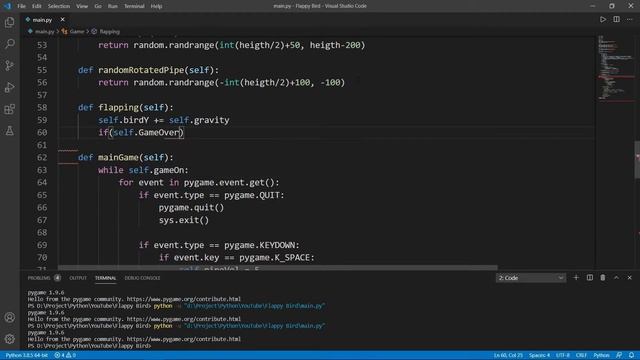Open the Manage gear settings
Screen dimensions: 640x360
click(10, 339)
